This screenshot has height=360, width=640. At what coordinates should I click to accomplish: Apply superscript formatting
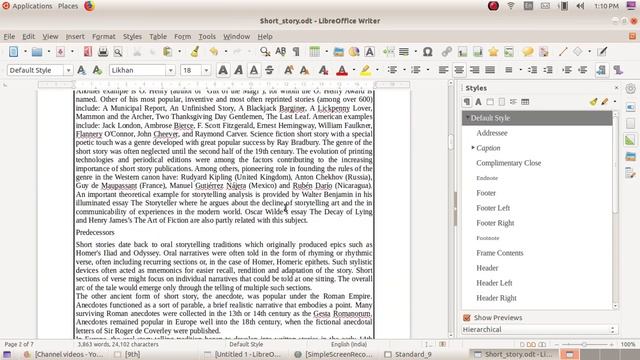tap(289, 70)
